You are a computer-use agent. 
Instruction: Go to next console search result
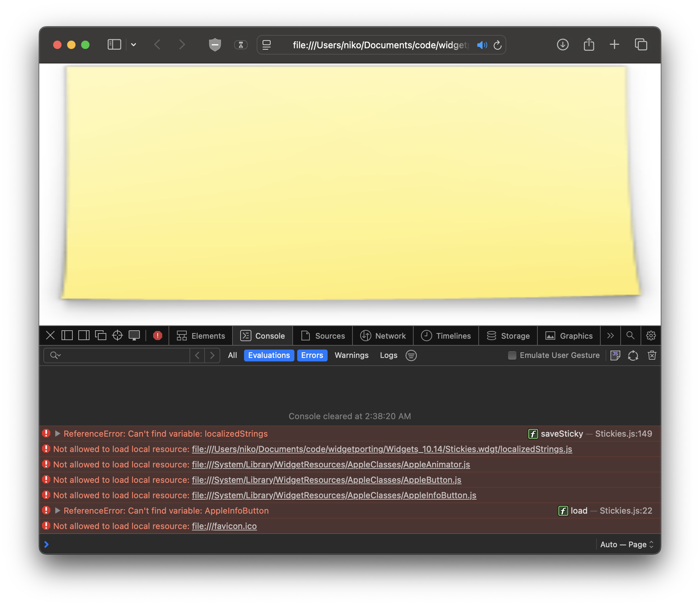point(212,355)
